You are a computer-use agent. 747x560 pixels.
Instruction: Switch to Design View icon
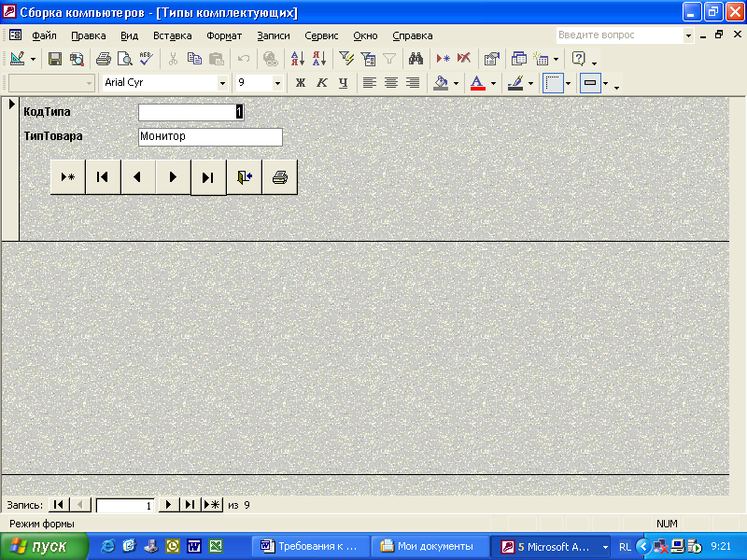(x=17, y=59)
